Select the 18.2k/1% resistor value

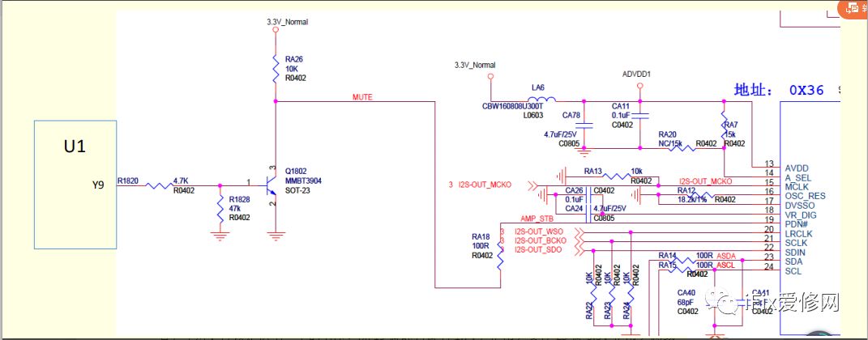click(x=692, y=199)
